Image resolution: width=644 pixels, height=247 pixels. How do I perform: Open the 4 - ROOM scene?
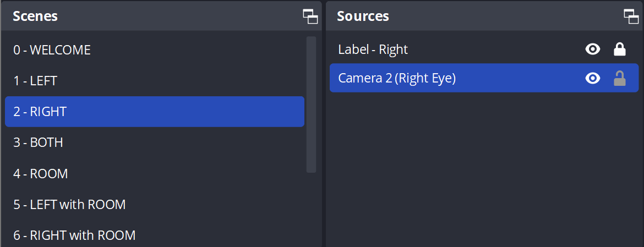155,173
